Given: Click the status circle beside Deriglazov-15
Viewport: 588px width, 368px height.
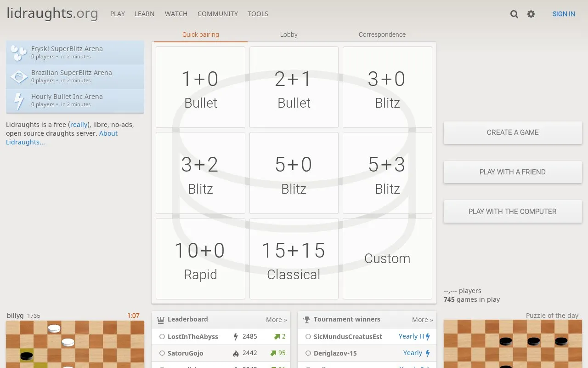Looking at the screenshot, I should [x=308, y=353].
